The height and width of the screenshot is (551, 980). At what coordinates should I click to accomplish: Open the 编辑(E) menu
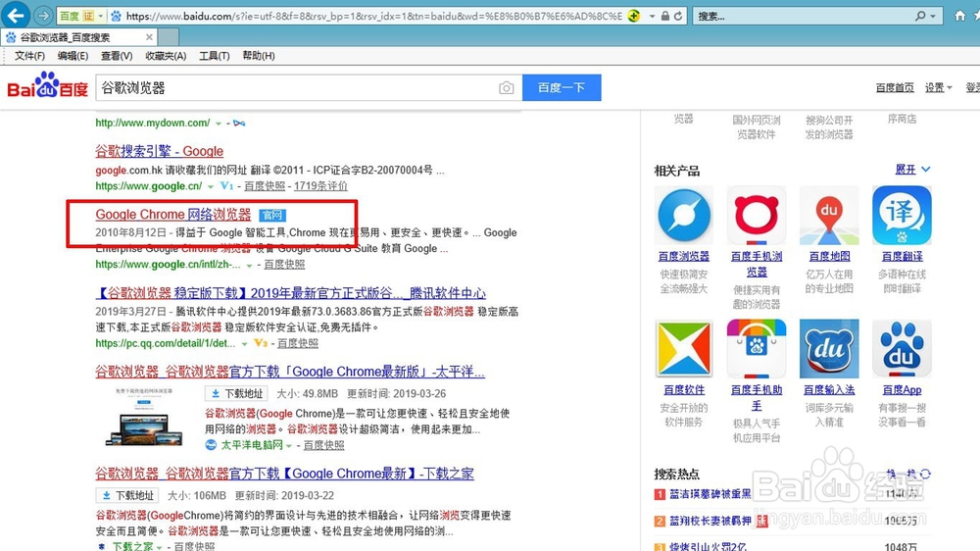[73, 56]
